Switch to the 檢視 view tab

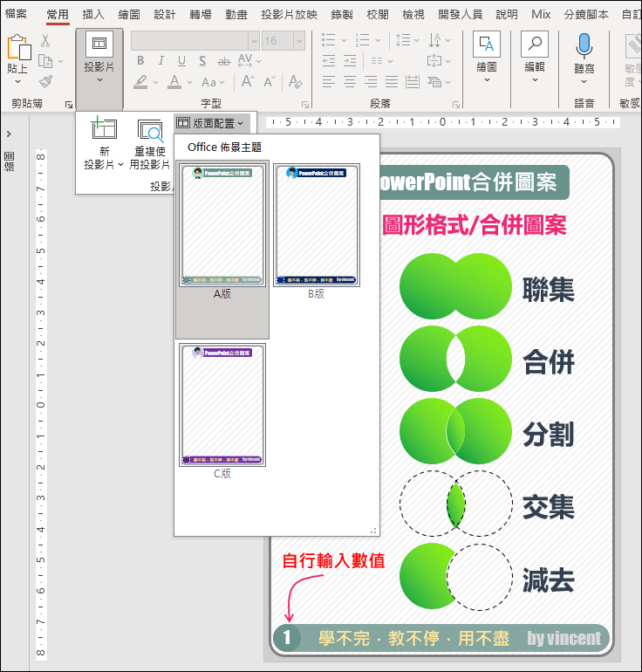[413, 15]
